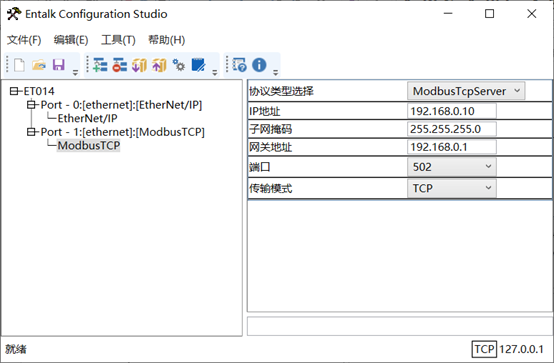Click the gateway address field 192.168.0.1

(x=452, y=147)
